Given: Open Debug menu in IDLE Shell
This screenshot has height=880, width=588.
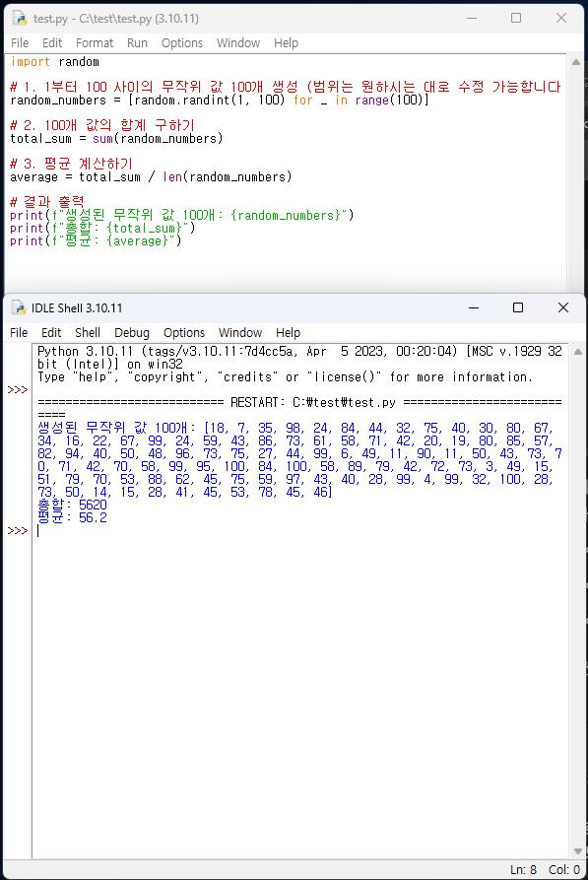Looking at the screenshot, I should (x=132, y=333).
